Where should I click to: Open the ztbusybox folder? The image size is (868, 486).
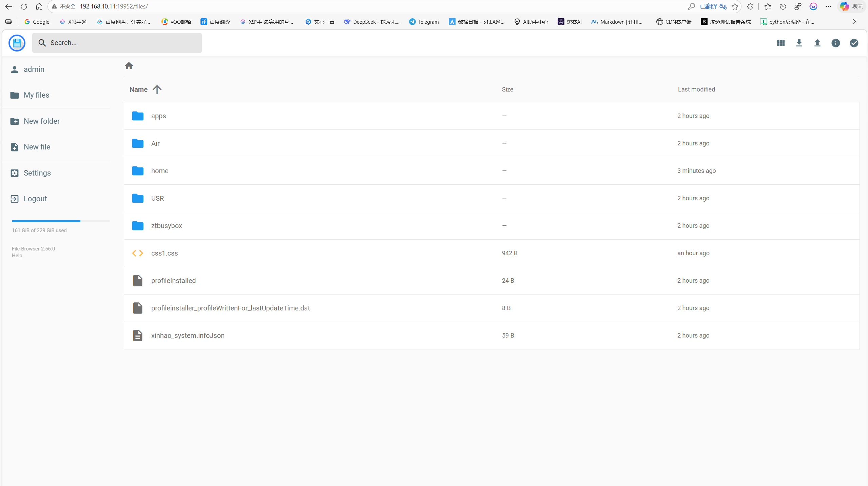point(166,226)
